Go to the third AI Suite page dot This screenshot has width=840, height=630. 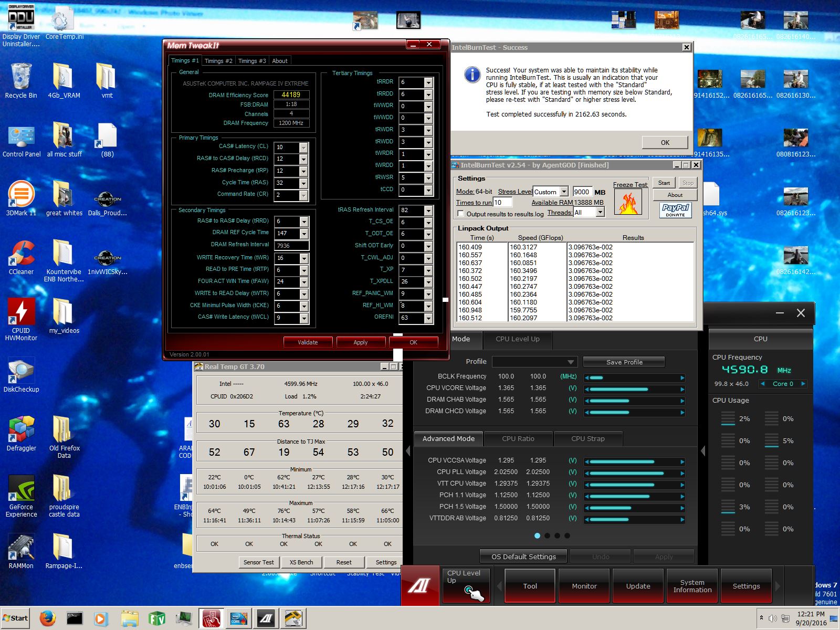point(557,536)
